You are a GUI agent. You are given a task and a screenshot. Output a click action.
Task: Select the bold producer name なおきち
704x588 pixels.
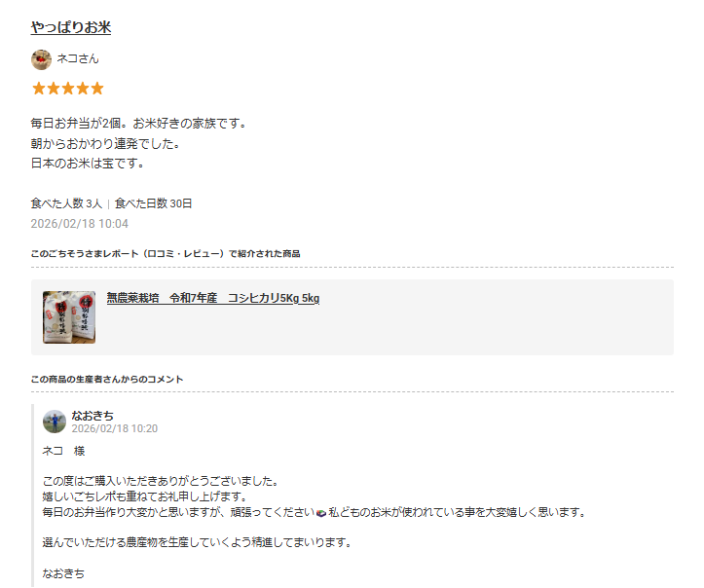[x=93, y=416]
